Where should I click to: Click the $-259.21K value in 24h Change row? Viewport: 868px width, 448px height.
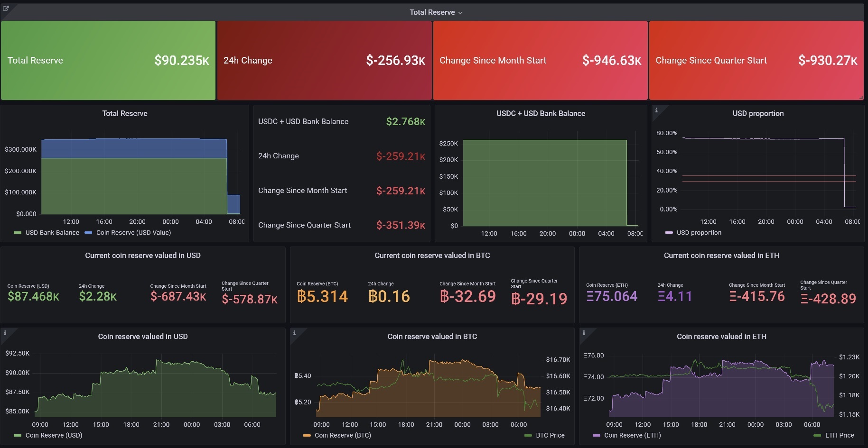click(401, 156)
